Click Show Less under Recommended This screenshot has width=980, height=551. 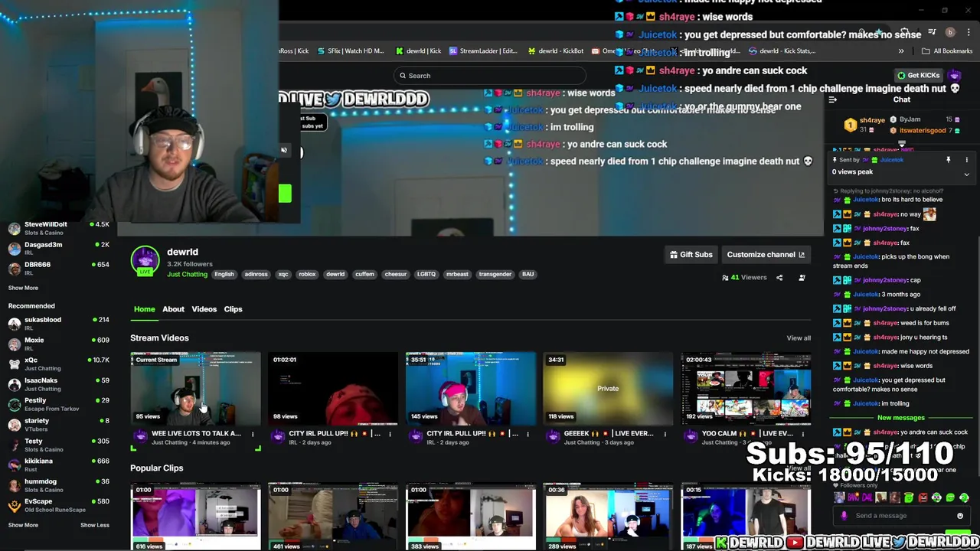tap(95, 526)
